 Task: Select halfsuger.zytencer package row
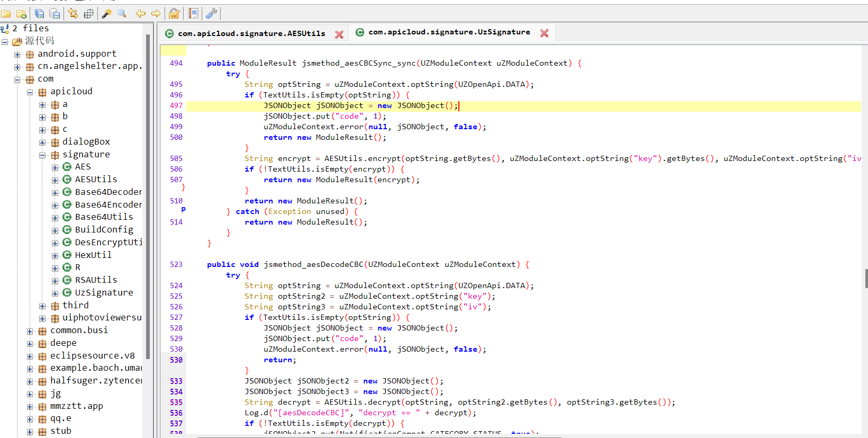pos(96,380)
